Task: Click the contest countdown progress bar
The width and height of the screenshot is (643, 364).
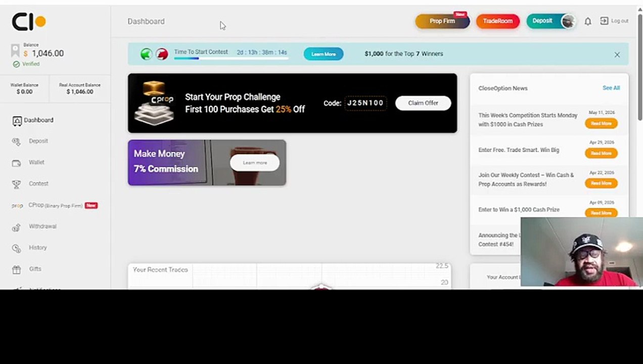Action: (x=231, y=58)
